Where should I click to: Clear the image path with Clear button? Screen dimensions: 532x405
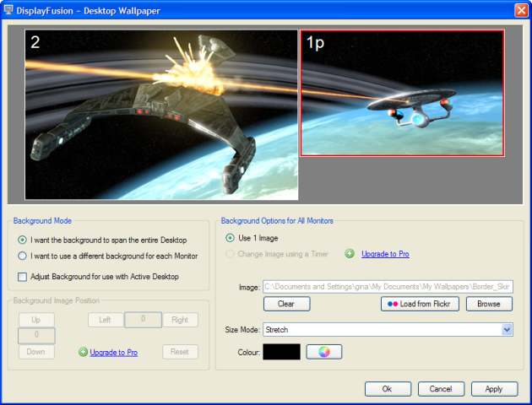pos(287,304)
